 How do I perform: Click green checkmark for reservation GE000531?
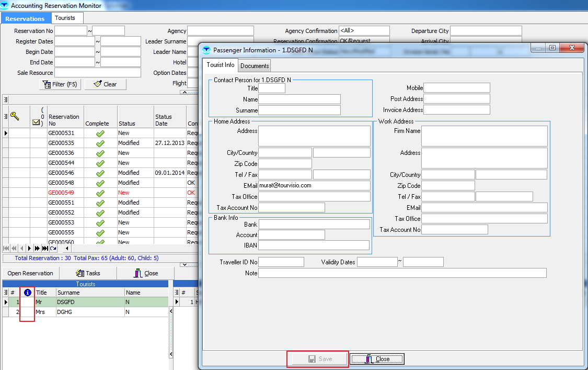coord(100,133)
